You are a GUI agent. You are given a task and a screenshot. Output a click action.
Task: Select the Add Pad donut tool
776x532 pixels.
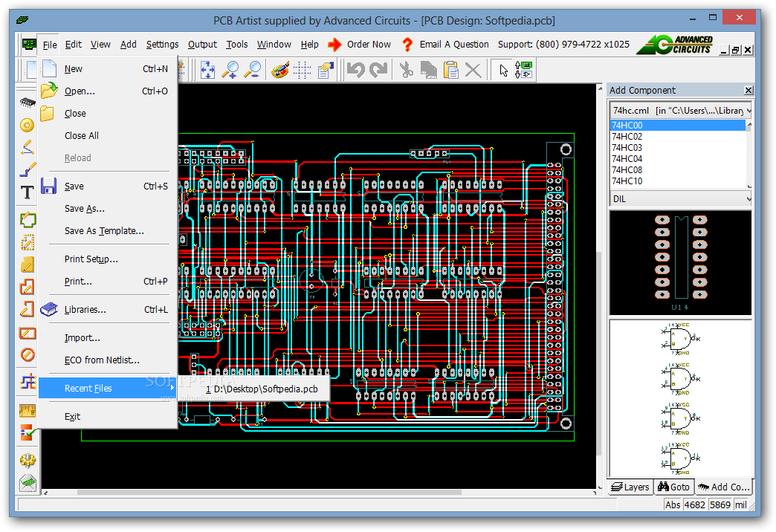28,125
